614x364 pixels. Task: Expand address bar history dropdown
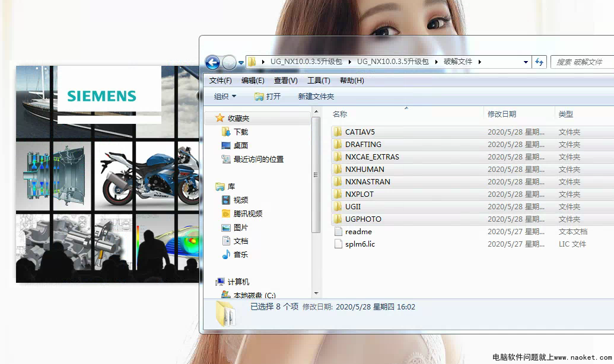pyautogui.click(x=526, y=62)
